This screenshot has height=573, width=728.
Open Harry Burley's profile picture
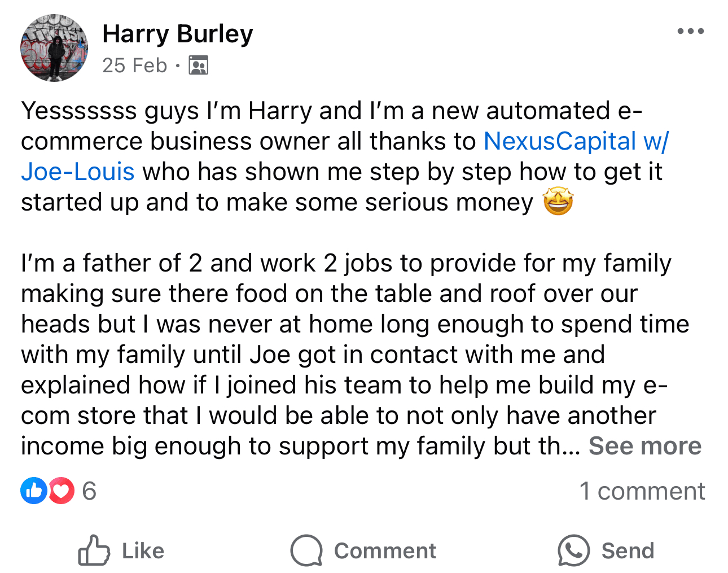[x=54, y=48]
